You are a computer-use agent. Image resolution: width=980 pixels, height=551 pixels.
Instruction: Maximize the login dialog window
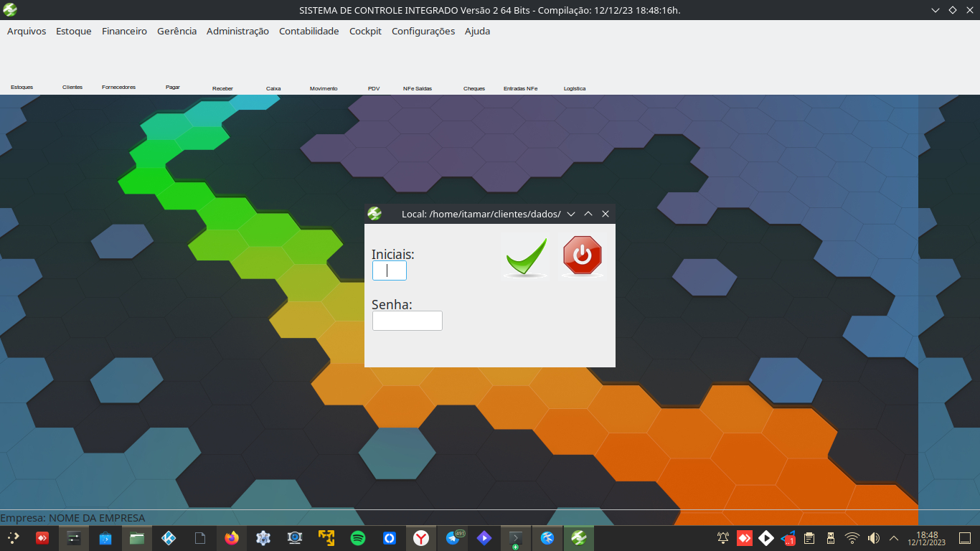click(588, 214)
